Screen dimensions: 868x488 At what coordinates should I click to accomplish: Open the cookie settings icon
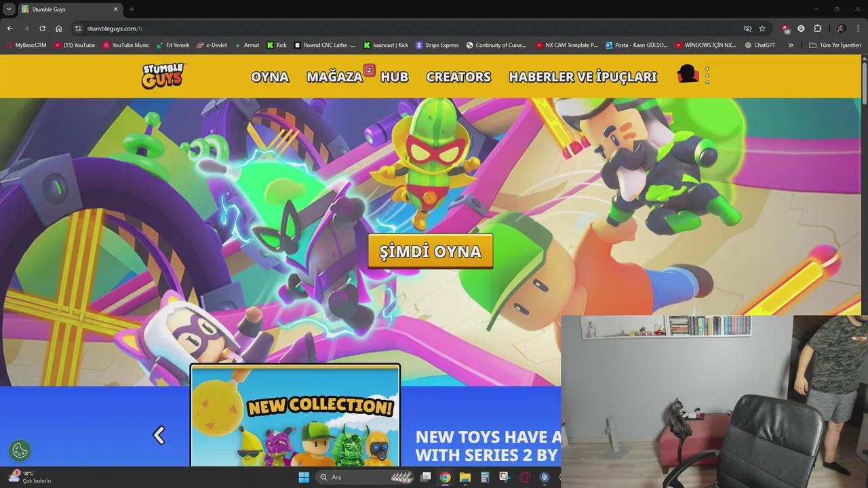pyautogui.click(x=20, y=450)
